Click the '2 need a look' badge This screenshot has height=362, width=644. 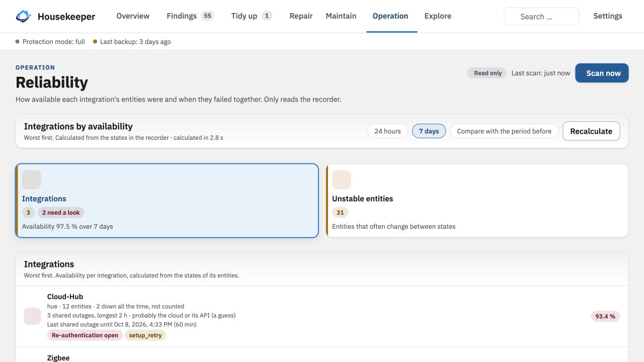[61, 213]
